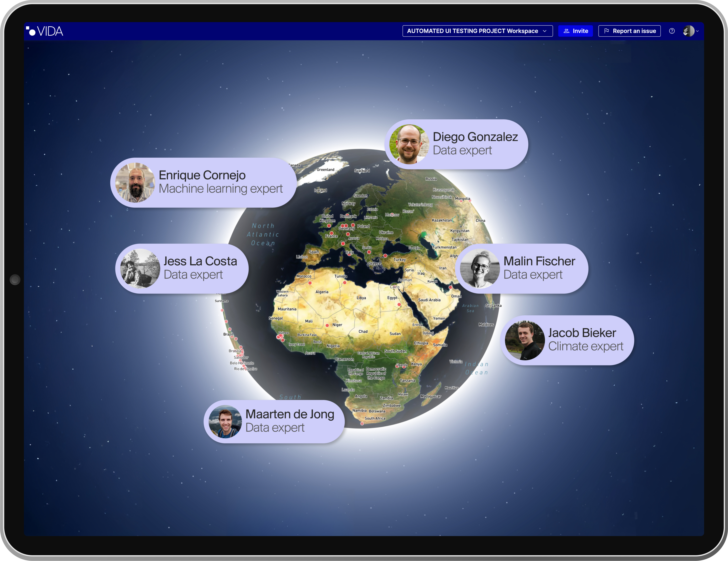The width and height of the screenshot is (728, 561).
Task: Click Jacob Bieker's profile photo
Action: (x=525, y=340)
